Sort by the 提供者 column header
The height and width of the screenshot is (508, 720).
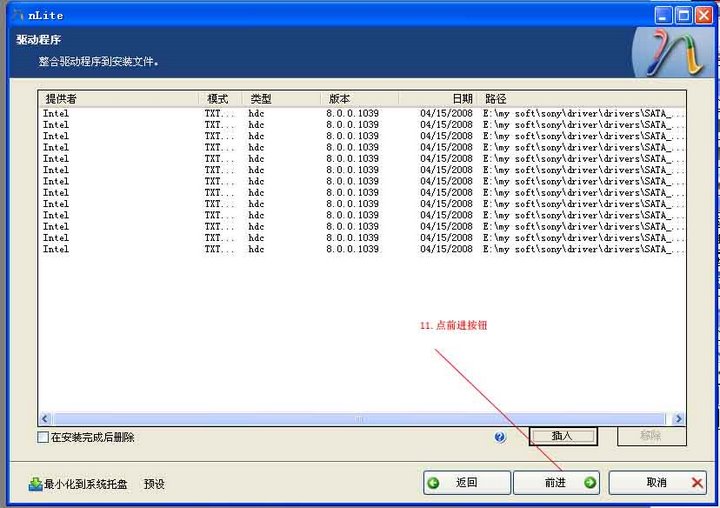click(118, 99)
